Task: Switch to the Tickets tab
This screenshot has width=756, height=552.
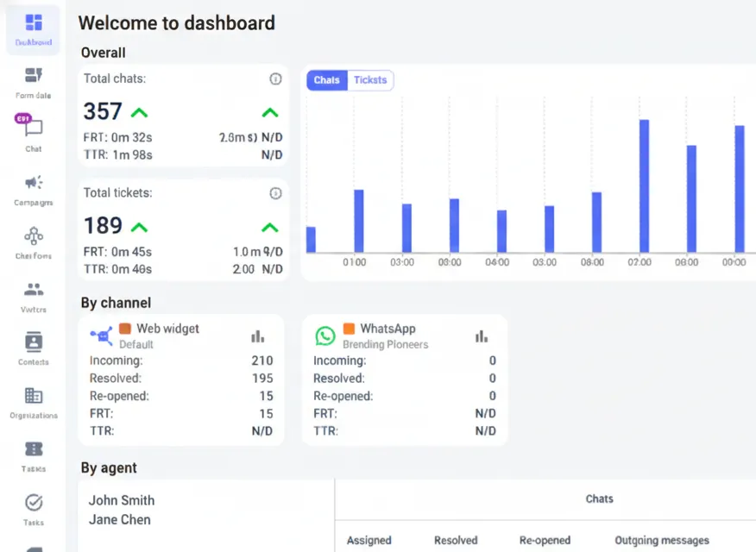Action: (x=370, y=79)
